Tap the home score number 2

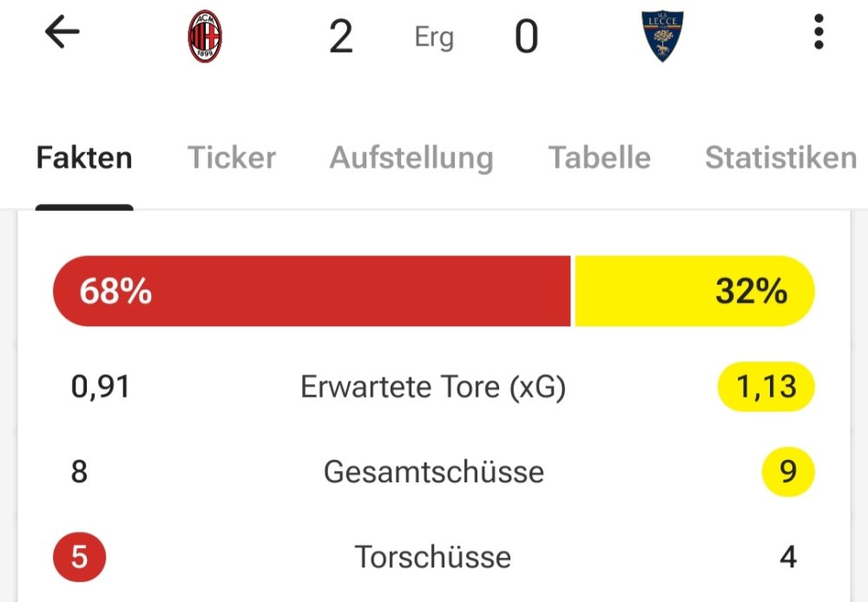point(341,38)
